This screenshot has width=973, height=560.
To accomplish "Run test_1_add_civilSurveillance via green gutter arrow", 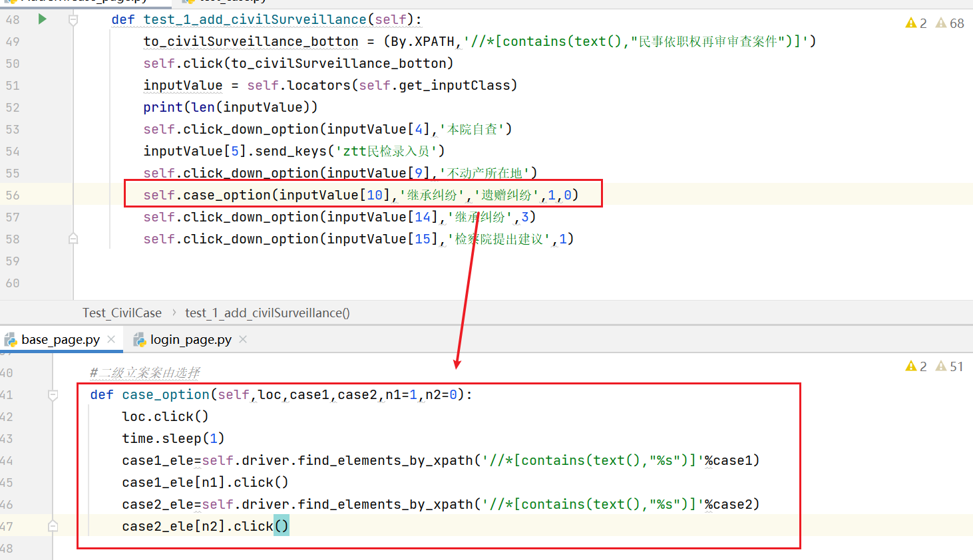I will (x=43, y=19).
